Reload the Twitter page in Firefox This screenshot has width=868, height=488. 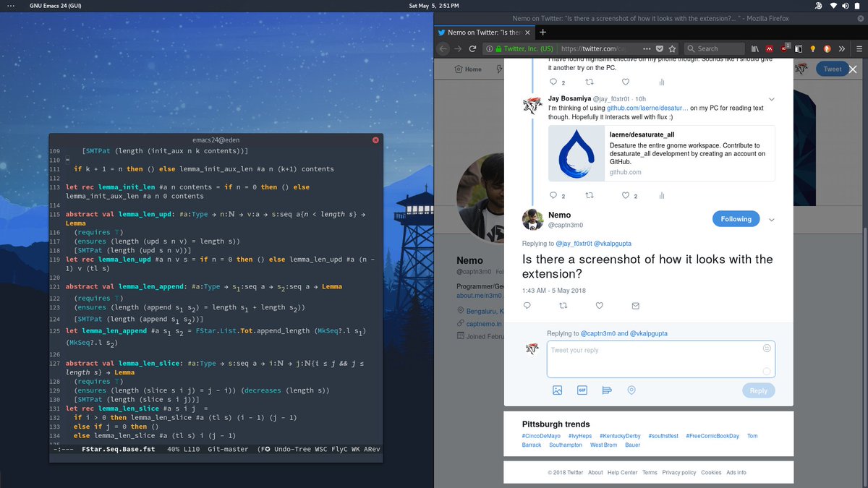coord(472,48)
